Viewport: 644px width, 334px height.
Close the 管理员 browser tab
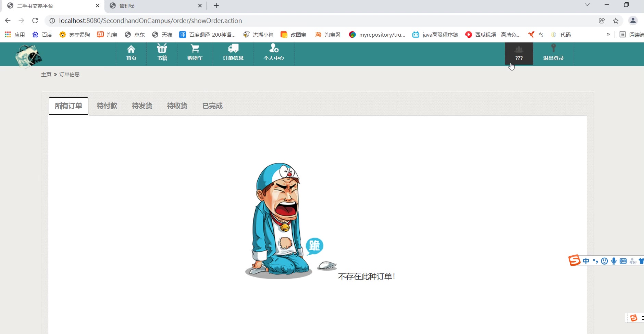click(x=200, y=6)
